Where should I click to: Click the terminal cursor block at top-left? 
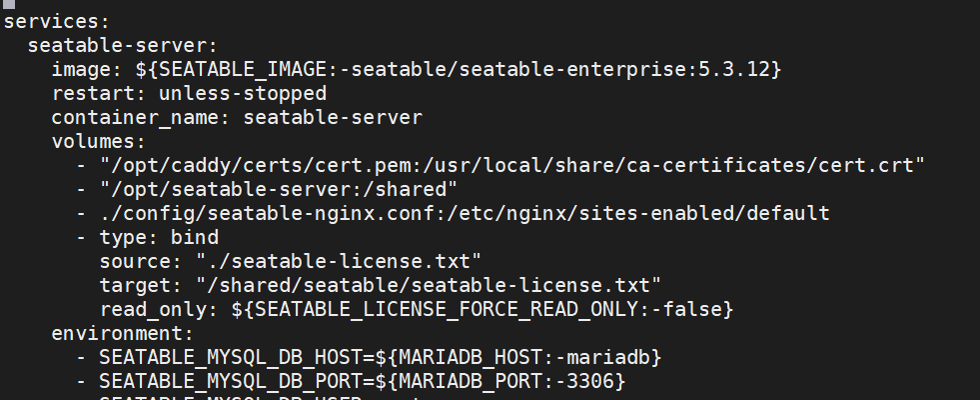coord(8,4)
